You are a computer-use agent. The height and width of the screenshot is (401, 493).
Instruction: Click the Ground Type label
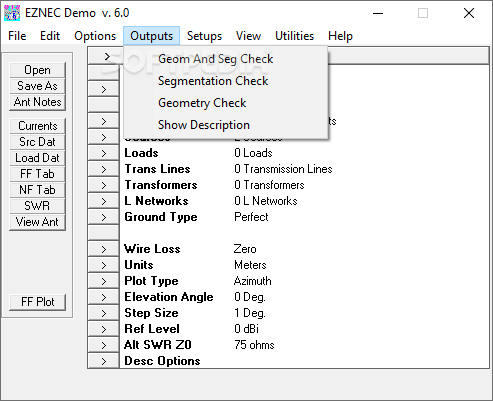(x=161, y=217)
